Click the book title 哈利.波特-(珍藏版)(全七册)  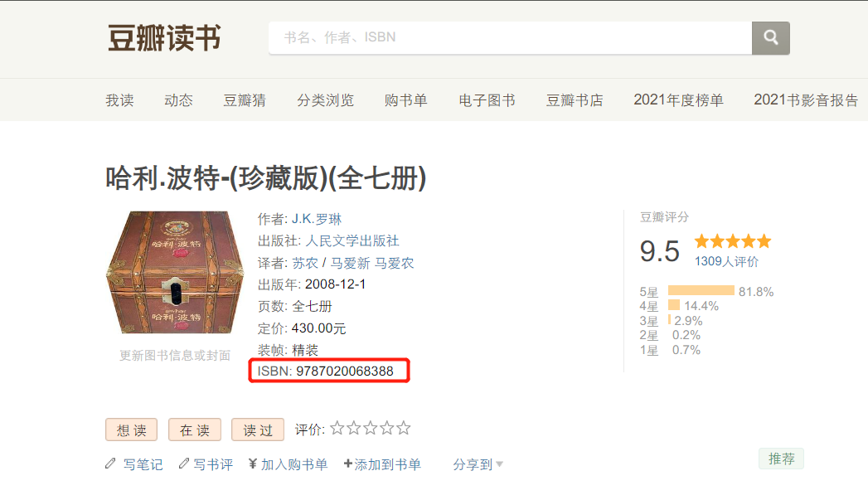[266, 178]
